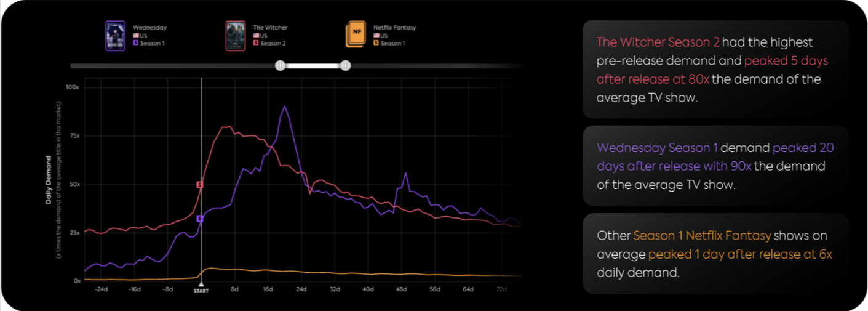Click the red Season 2 badge under The Witcher
868x311 pixels.
[256, 43]
